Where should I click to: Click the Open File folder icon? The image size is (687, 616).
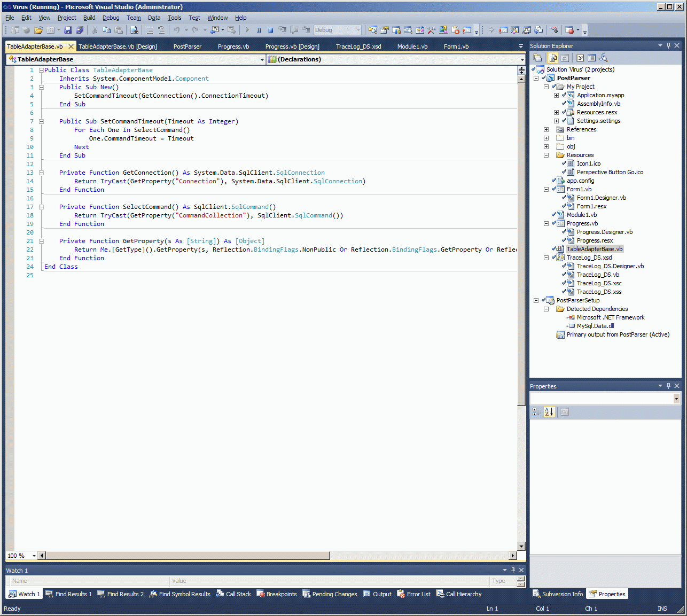click(38, 30)
